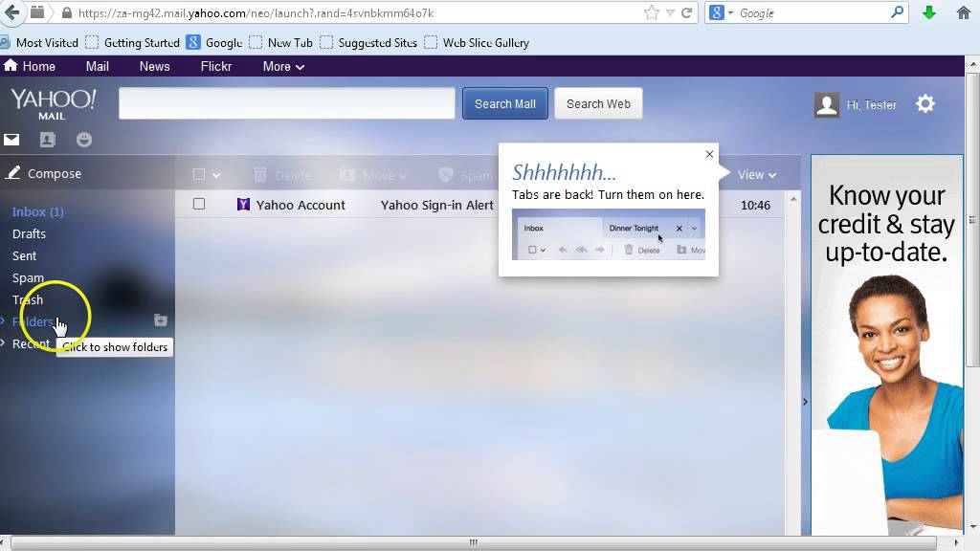Click the Google search input field
This screenshot has height=551, width=980.
point(813,13)
